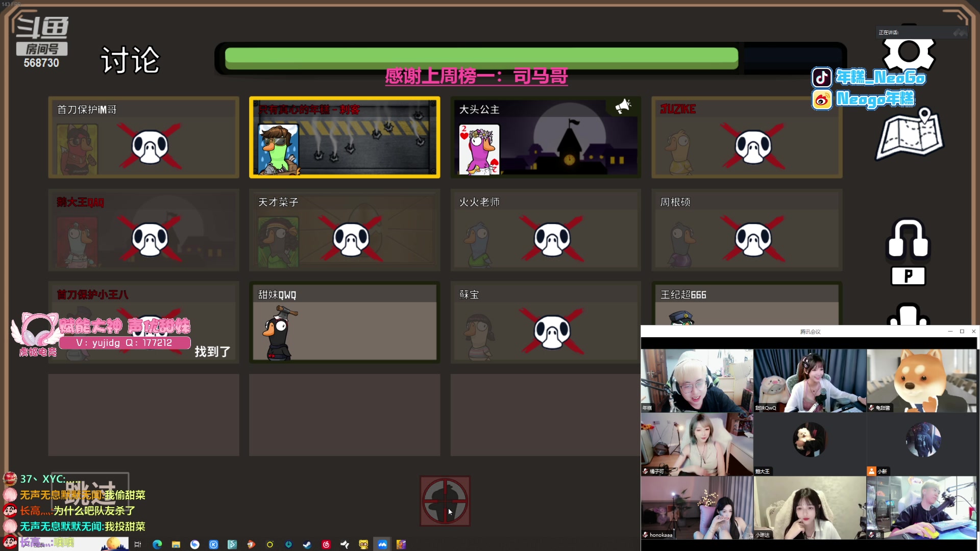Click the Weibo logo in the overlay
This screenshot has width=980, height=551.
click(x=822, y=100)
